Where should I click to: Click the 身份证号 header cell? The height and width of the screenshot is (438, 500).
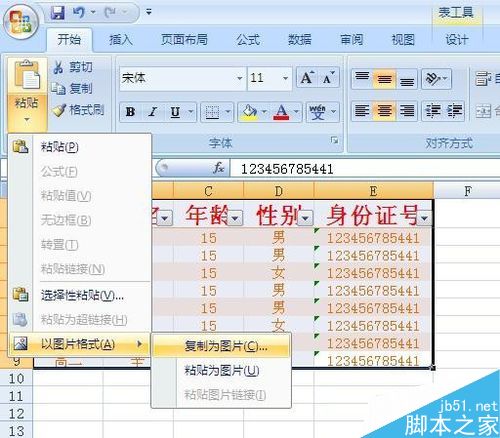tap(373, 214)
